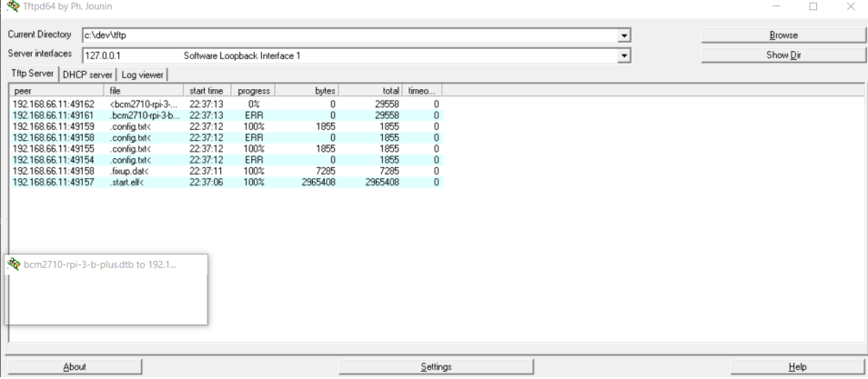Click the Current Directory path field

pyautogui.click(x=346, y=35)
